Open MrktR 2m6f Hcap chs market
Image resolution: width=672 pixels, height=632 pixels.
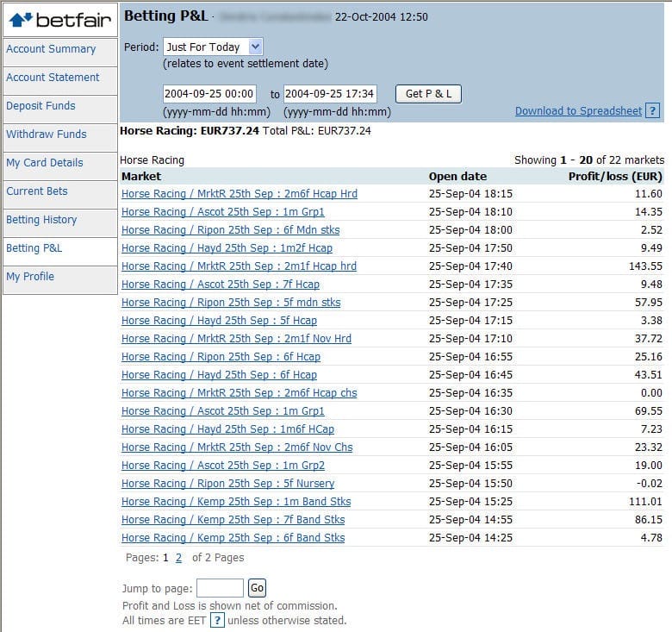(240, 393)
